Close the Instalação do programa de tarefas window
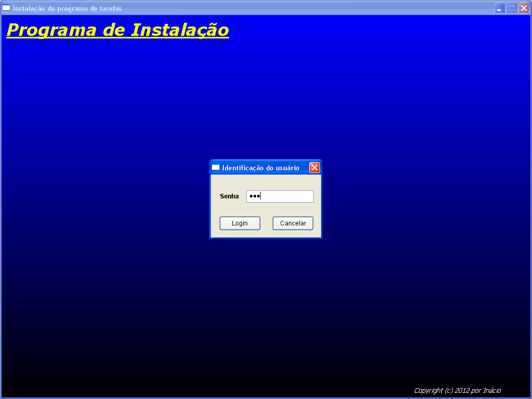The height and width of the screenshot is (399, 532). 524,8
